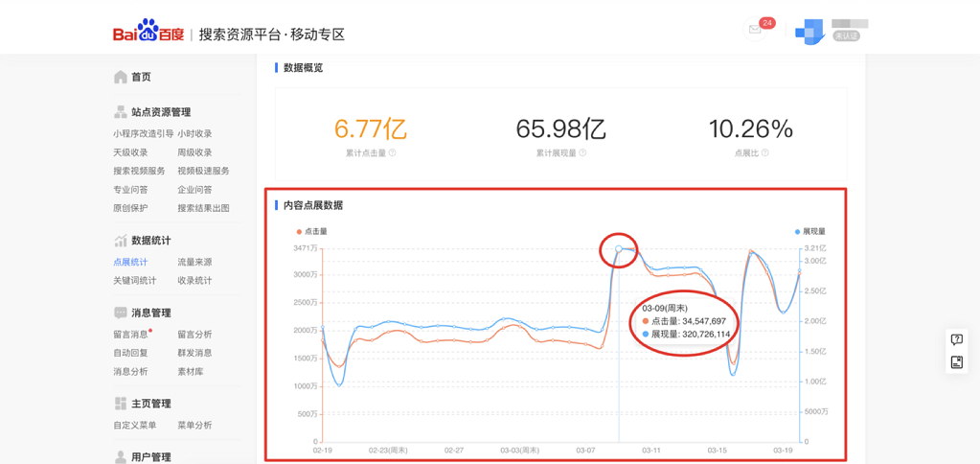Click the blue account avatar icon
Screen dimensions: 980x464
(809, 32)
